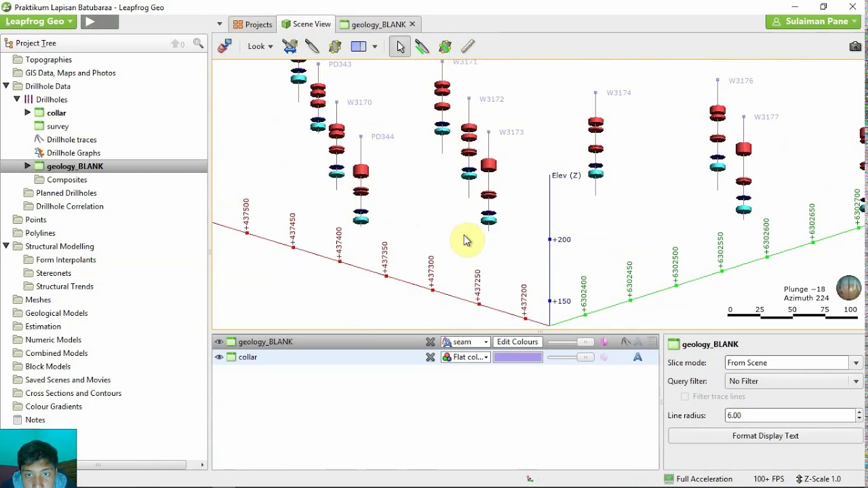
Task: Expand the collar table in Project Tree
Action: tap(28, 113)
